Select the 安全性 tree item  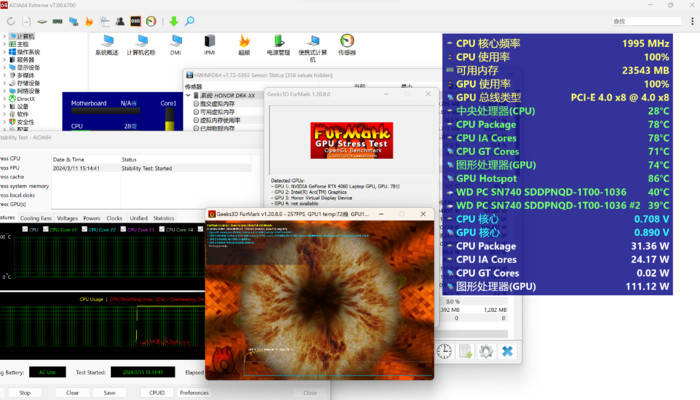[21, 122]
